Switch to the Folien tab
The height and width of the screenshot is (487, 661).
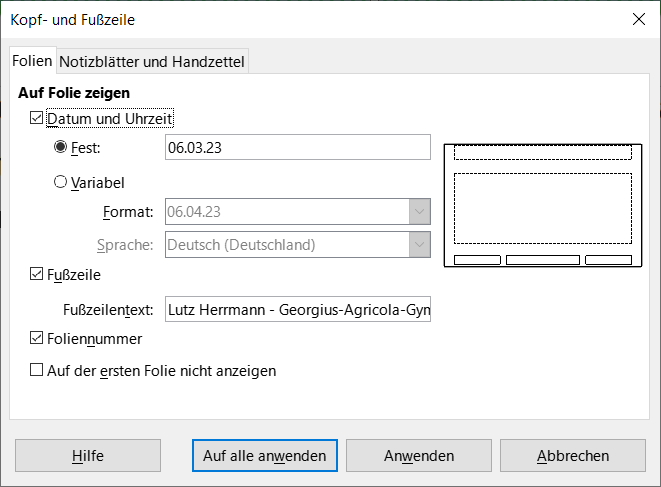[x=32, y=61]
